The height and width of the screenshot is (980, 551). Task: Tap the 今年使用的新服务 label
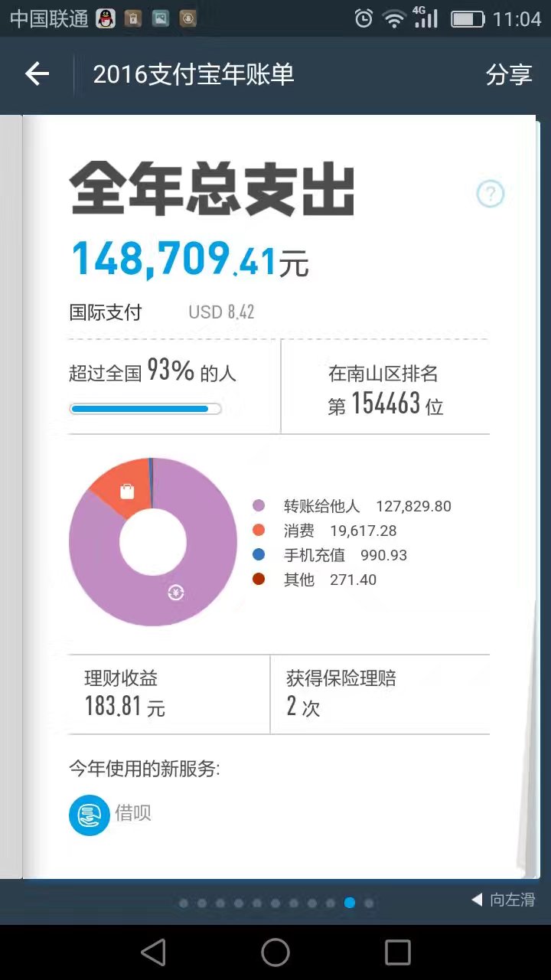point(145,769)
